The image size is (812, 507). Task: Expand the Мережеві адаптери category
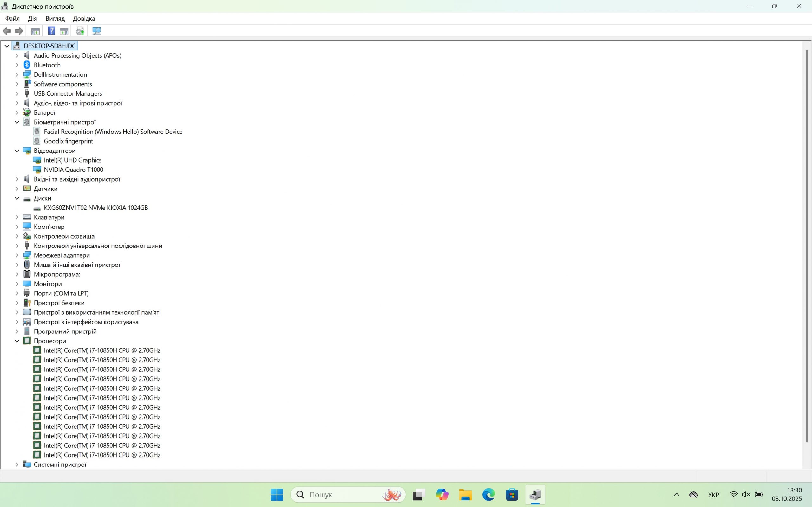17,255
